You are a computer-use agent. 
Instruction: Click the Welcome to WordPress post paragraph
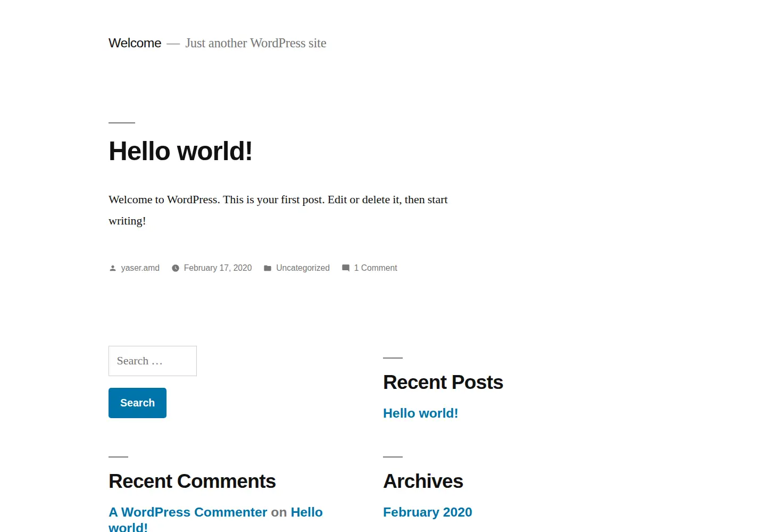tap(278, 210)
